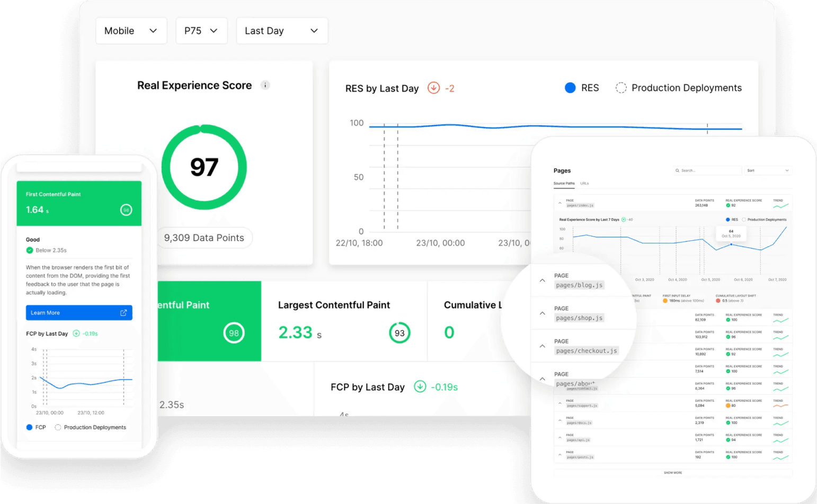Toggle Production Deployments in main chart legend
The image size is (817, 504).
pos(621,88)
